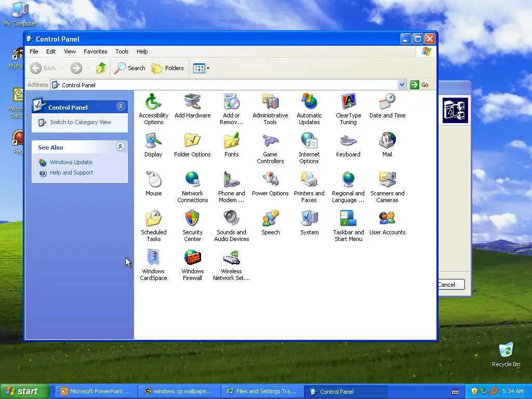This screenshot has height=399, width=532.
Task: Open Scheduled Tasks icon
Action: pyautogui.click(x=153, y=219)
